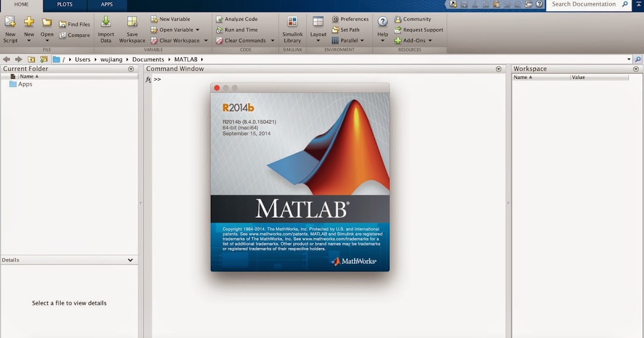Run Analyze Code
Image resolution: width=644 pixels, height=338 pixels.
237,19
